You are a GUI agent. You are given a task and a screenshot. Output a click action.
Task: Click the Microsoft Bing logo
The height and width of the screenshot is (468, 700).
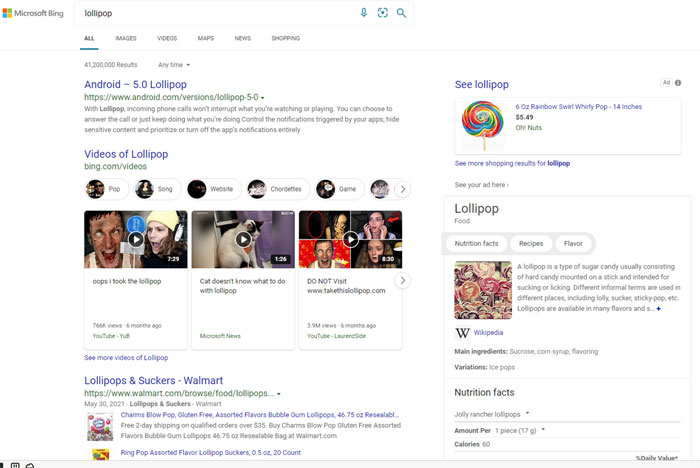click(x=33, y=13)
